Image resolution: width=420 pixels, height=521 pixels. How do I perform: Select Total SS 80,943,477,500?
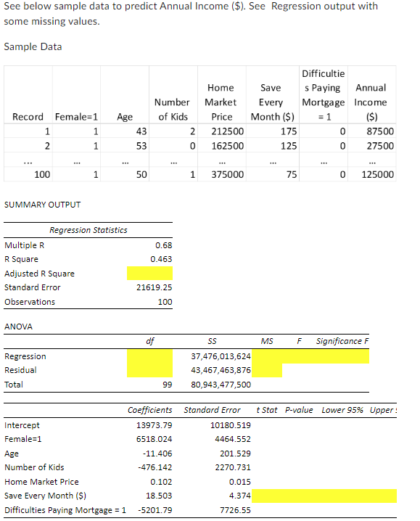click(221, 385)
